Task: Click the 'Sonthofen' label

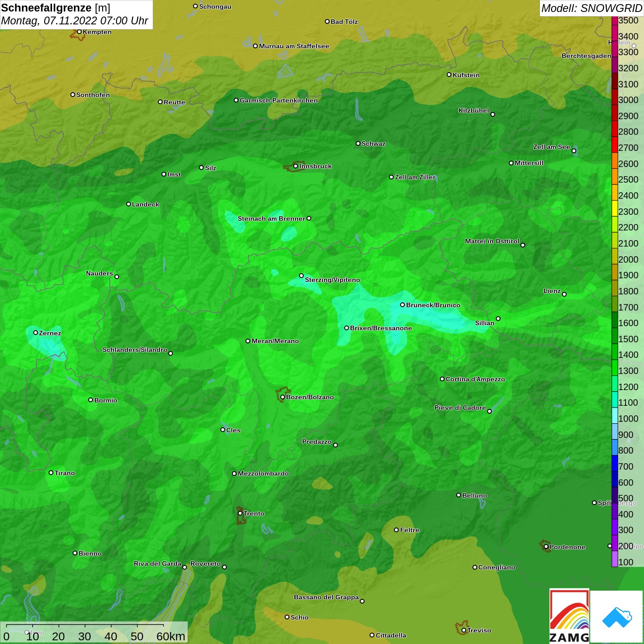Action: (x=93, y=95)
